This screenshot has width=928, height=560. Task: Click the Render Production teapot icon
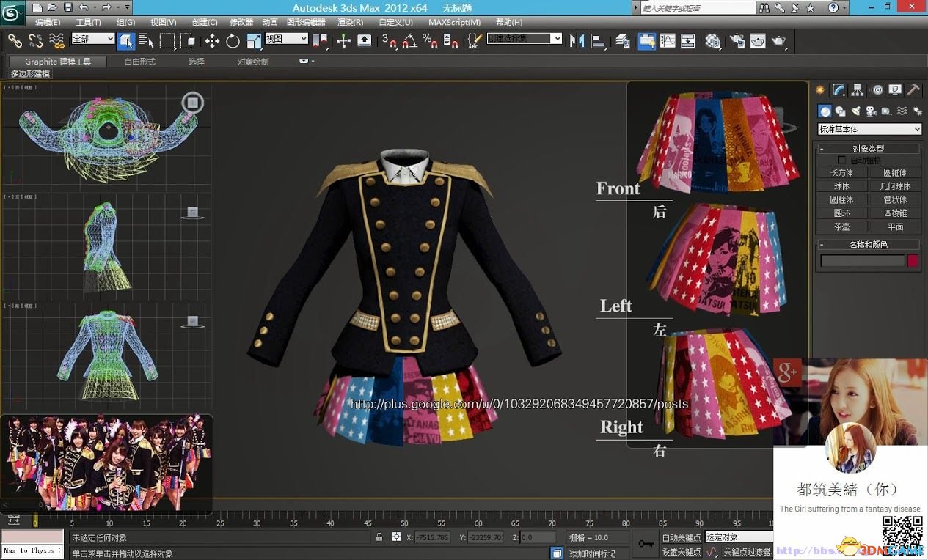tap(778, 40)
